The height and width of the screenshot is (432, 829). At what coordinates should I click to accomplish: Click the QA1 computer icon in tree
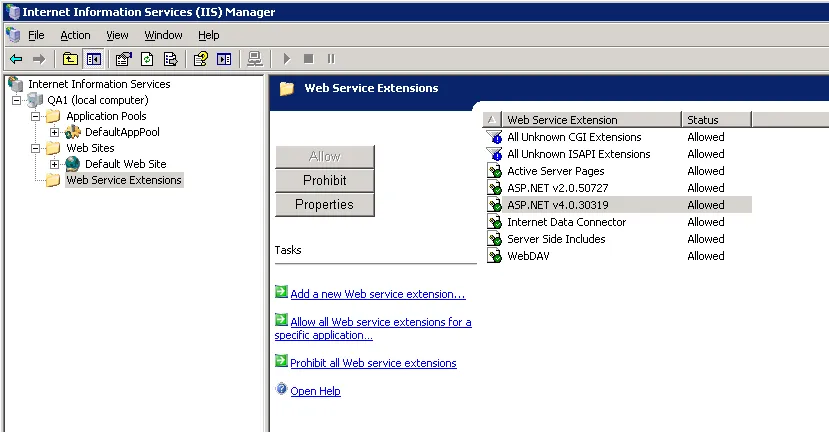[35, 100]
